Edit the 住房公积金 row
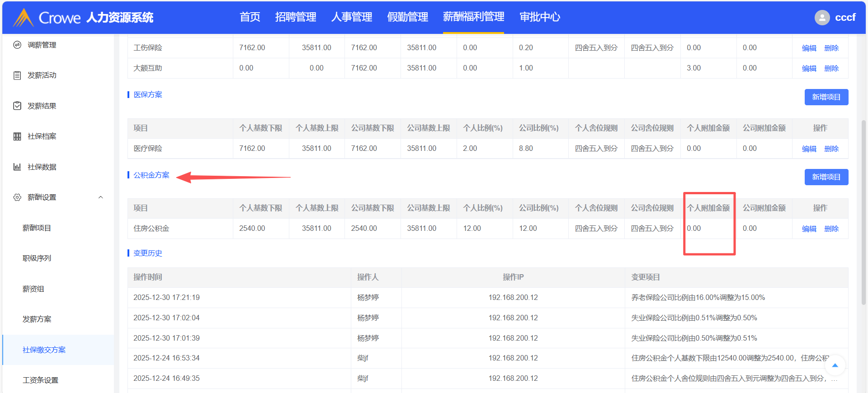 pyautogui.click(x=809, y=229)
